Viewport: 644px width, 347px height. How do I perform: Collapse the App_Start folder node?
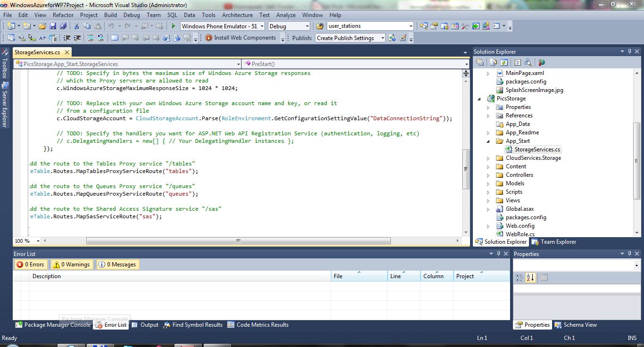(x=488, y=141)
